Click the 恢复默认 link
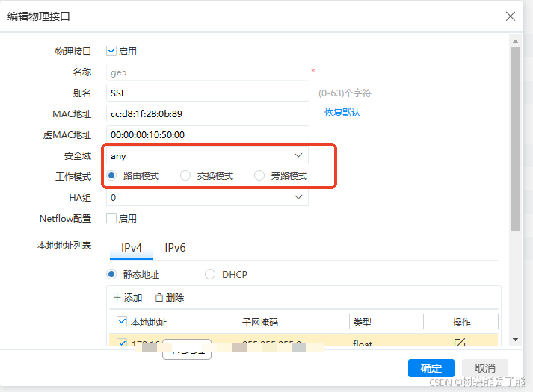This screenshot has width=533, height=392. 342,112
